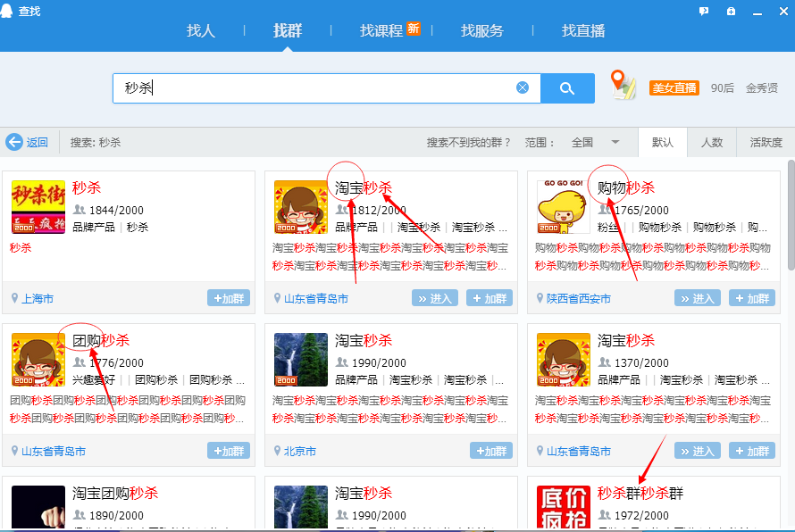The width and height of the screenshot is (795, 532).
Task: Click the magnifier search button
Action: 567,88
